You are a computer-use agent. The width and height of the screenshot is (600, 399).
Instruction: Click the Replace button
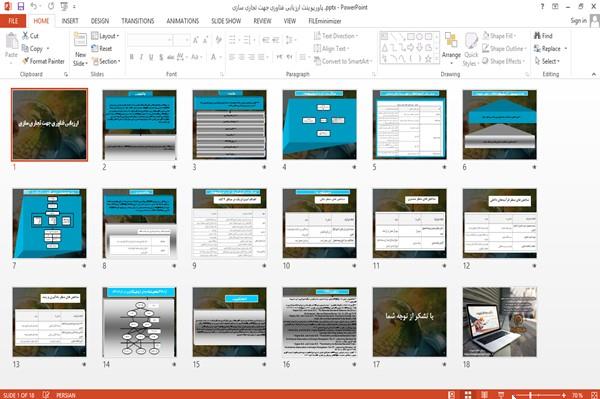click(550, 49)
